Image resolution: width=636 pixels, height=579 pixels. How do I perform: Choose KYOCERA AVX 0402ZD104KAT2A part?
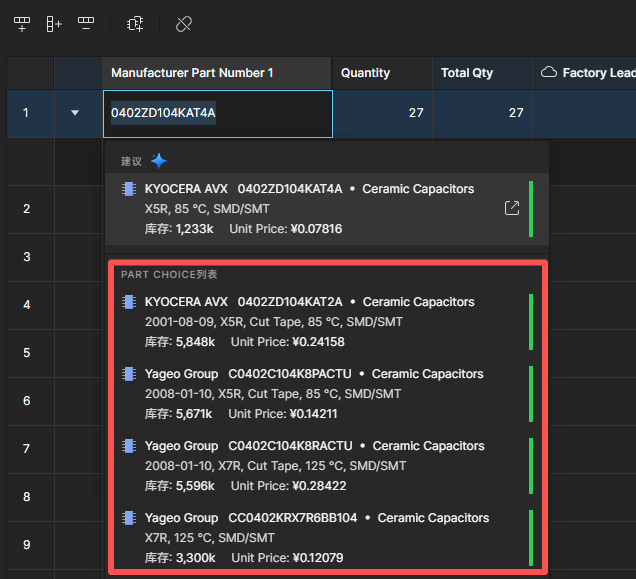[x=327, y=322]
